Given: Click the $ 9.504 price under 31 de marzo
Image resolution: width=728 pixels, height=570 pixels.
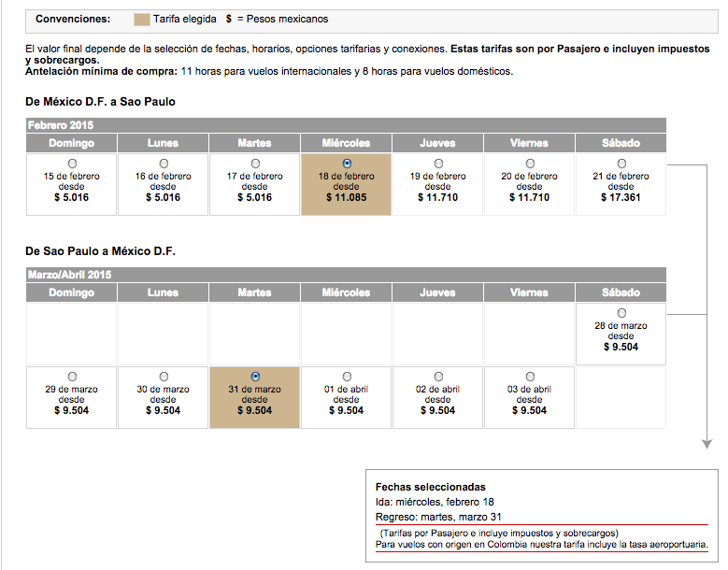Looking at the screenshot, I should coord(255,410).
